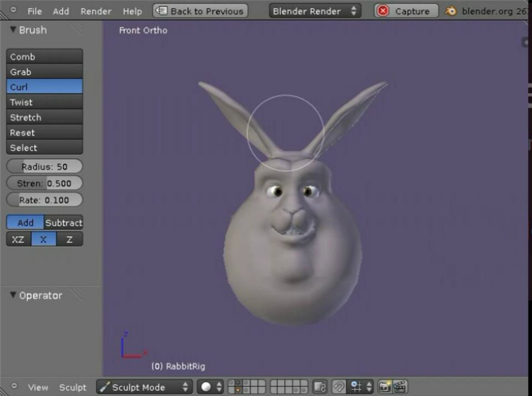This screenshot has height=396, width=532.
Task: Open the Sculpt Mode selector
Action: click(x=144, y=387)
